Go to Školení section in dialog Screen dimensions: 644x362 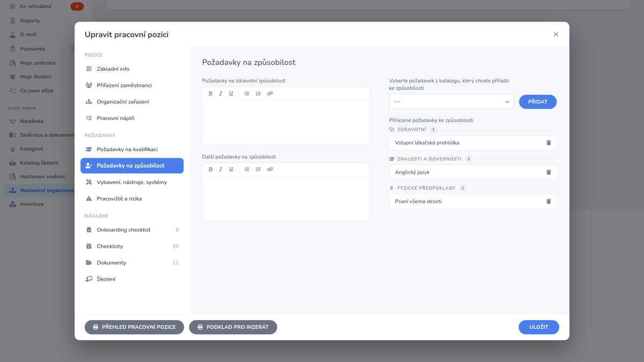click(x=132, y=279)
